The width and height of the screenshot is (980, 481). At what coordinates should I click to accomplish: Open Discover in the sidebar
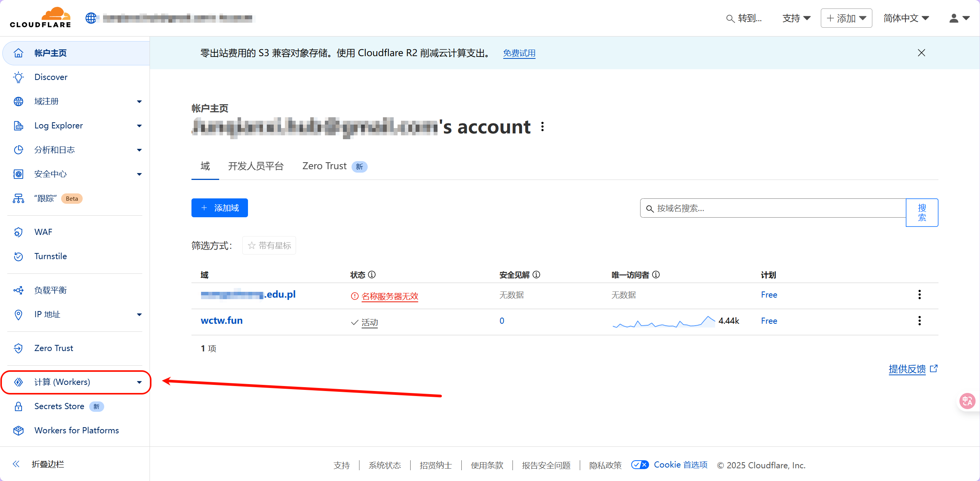pos(51,77)
